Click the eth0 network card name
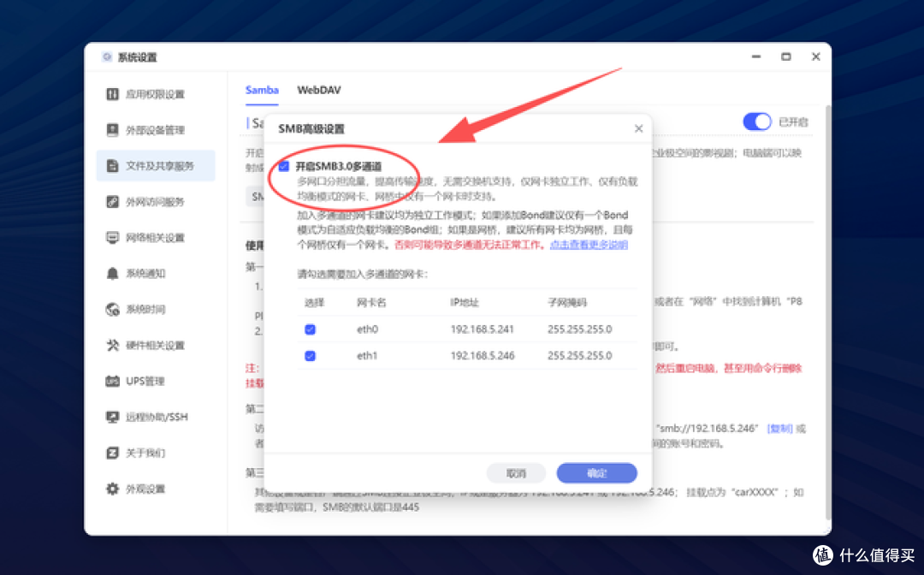This screenshot has height=575, width=924. pyautogui.click(x=367, y=329)
